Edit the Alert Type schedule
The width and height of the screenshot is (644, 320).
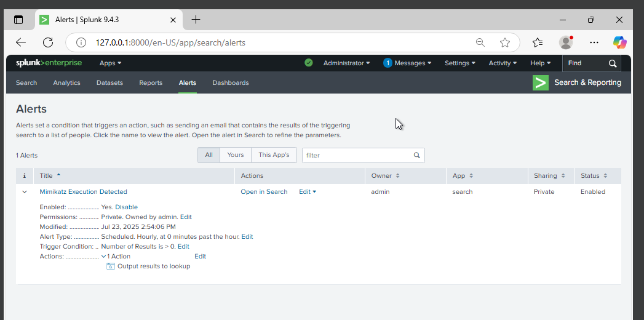[247, 236]
